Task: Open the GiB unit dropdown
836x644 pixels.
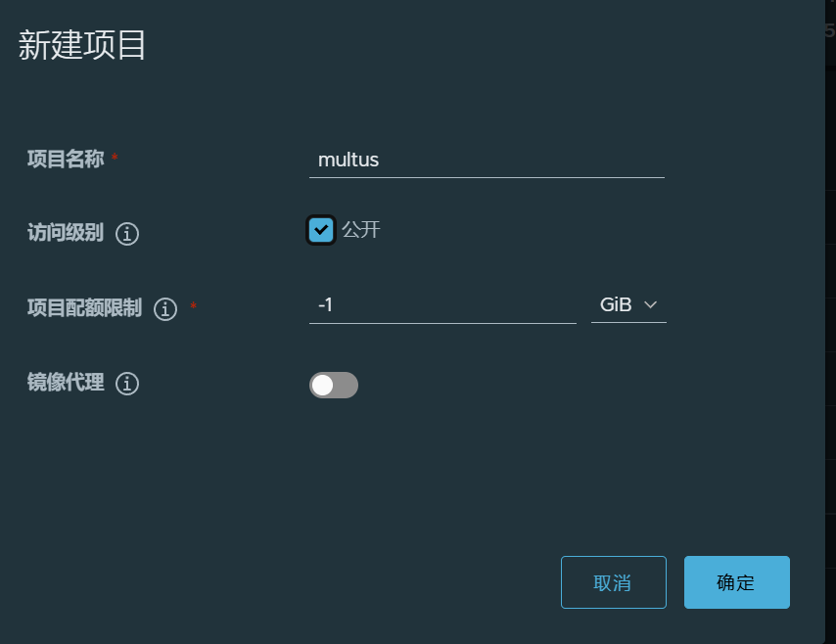Action: coord(628,305)
